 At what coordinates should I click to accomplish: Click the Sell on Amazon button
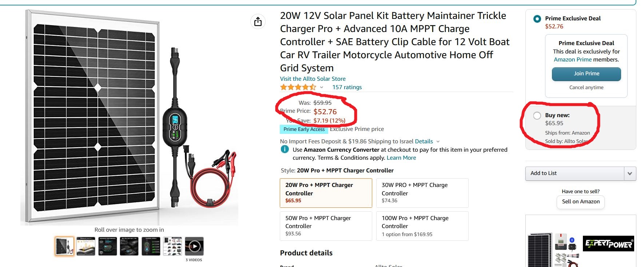click(581, 202)
